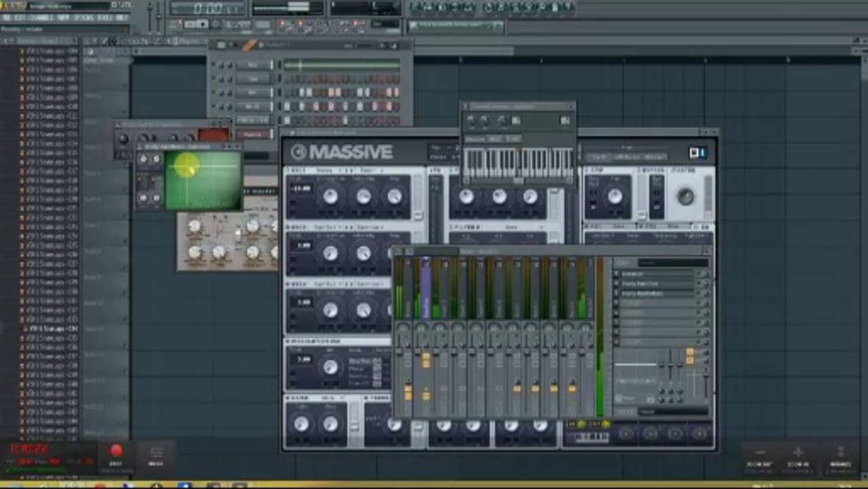Toggle the Modulation OSC on/off LED

tap(288, 341)
